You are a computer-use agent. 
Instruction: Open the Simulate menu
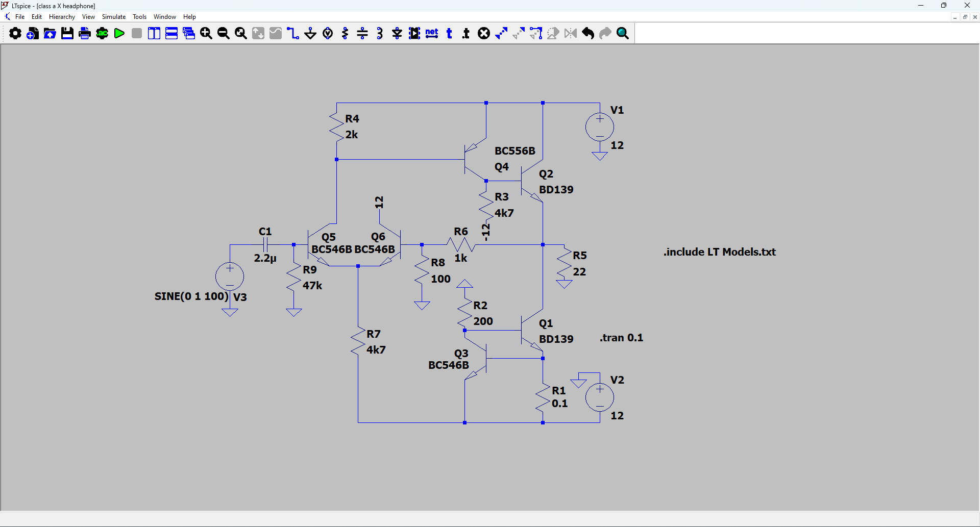pos(114,17)
